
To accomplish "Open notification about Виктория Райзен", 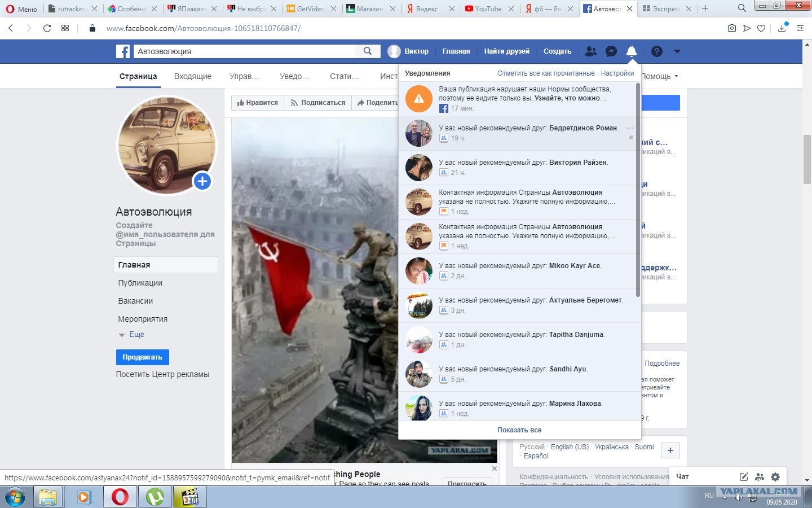I will pos(517,168).
